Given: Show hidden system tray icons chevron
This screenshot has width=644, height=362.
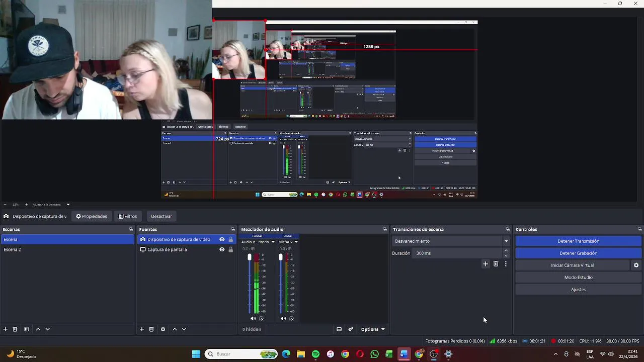Looking at the screenshot, I should tap(555, 354).
